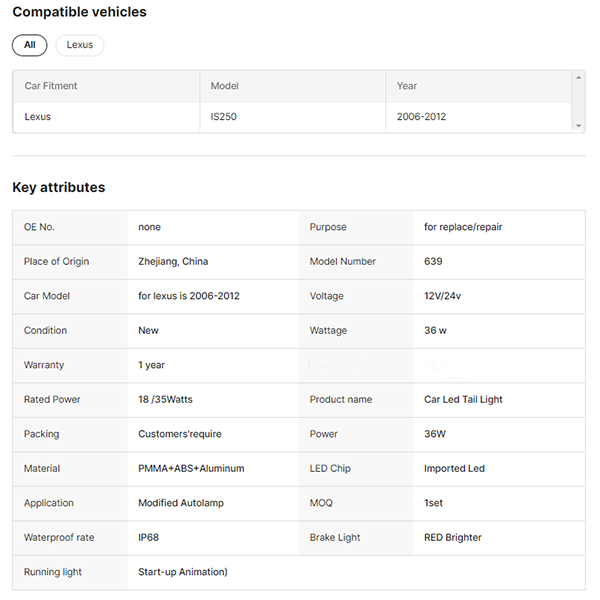Select the "All" vehicle filter pill
This screenshot has height=600, width=600.
[x=29, y=45]
